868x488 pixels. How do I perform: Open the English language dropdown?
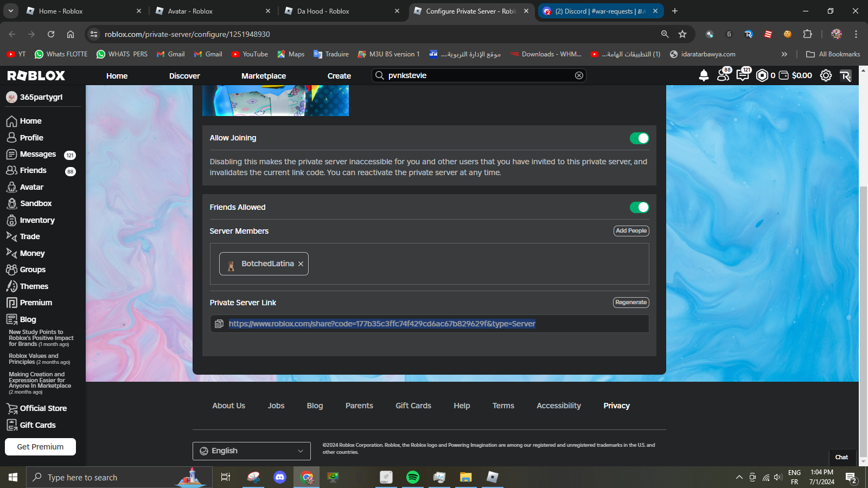click(x=252, y=451)
